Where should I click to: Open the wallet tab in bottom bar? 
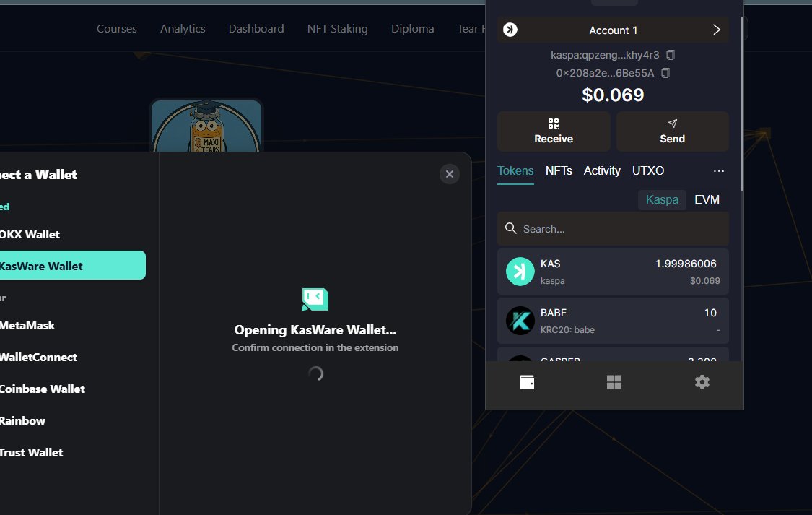coord(527,382)
